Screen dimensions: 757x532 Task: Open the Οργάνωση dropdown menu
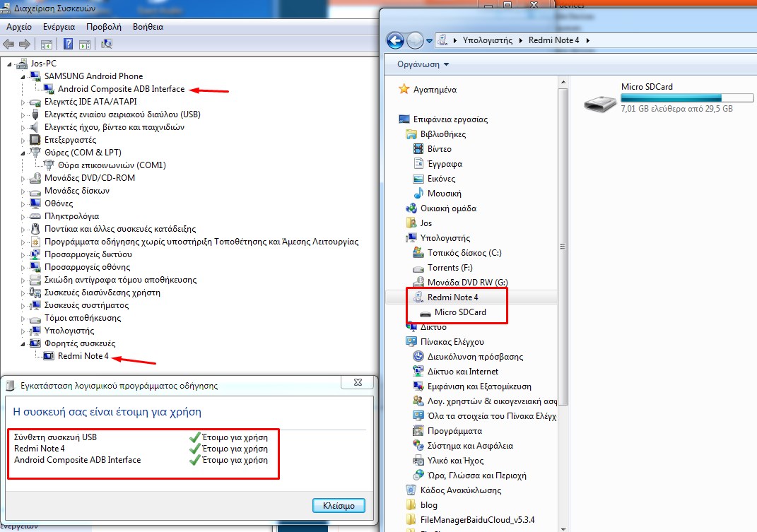[x=423, y=64]
